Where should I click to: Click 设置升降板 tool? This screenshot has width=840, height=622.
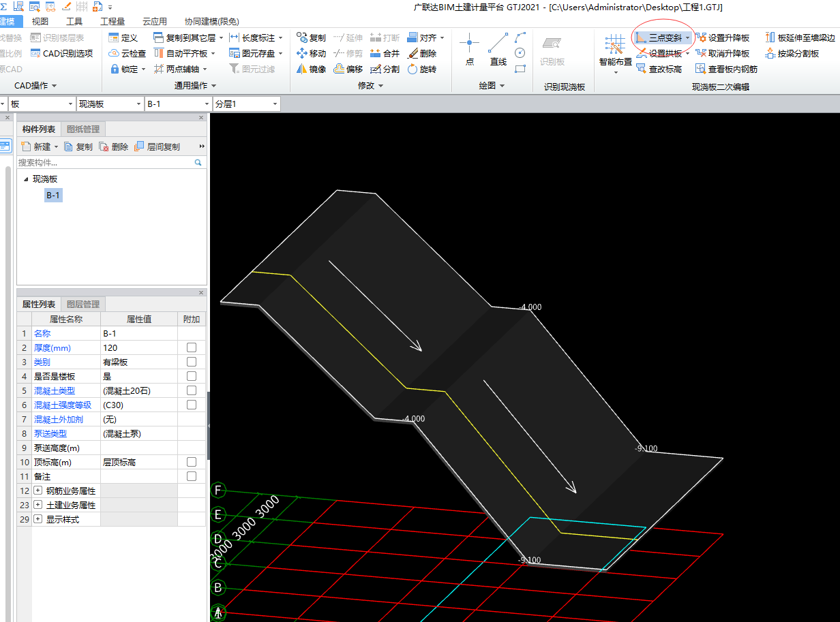[x=722, y=37]
